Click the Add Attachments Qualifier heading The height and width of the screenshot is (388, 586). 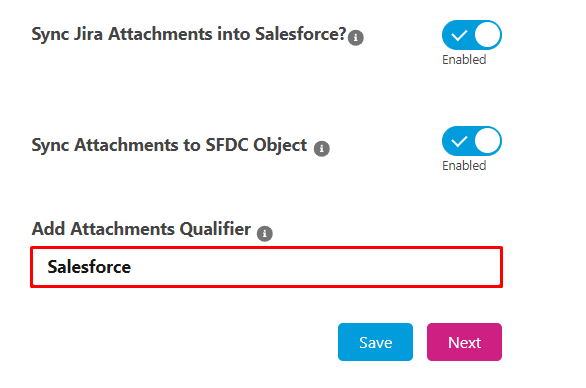click(x=141, y=229)
